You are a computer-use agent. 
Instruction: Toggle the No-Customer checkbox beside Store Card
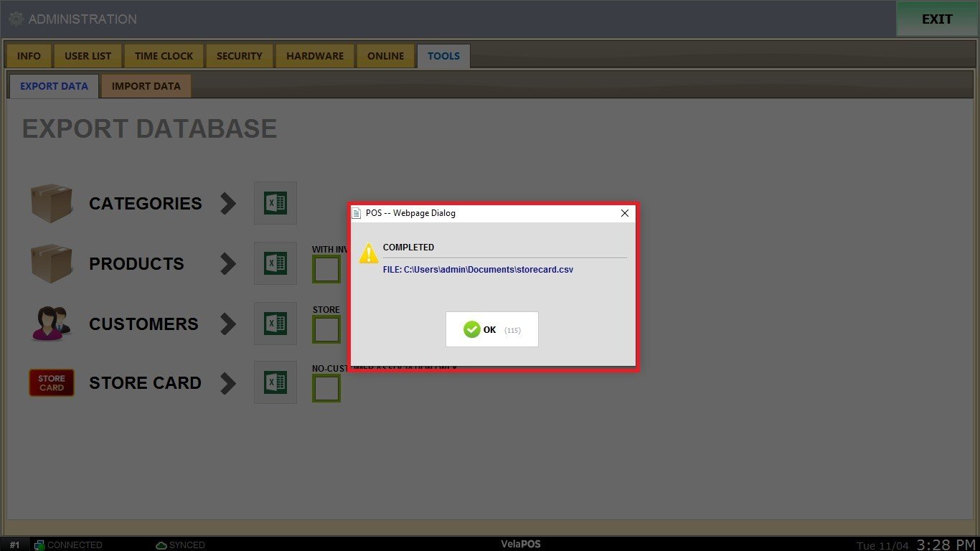point(326,388)
